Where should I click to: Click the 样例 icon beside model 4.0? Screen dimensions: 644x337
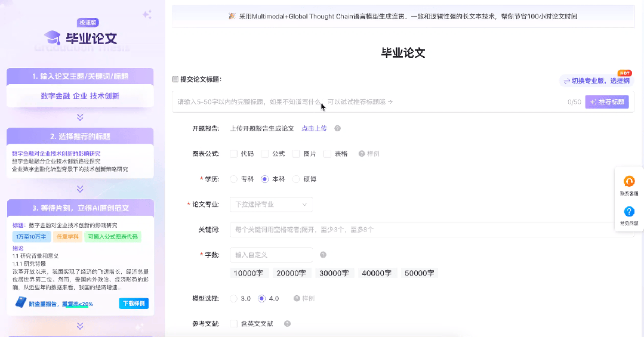click(x=297, y=298)
